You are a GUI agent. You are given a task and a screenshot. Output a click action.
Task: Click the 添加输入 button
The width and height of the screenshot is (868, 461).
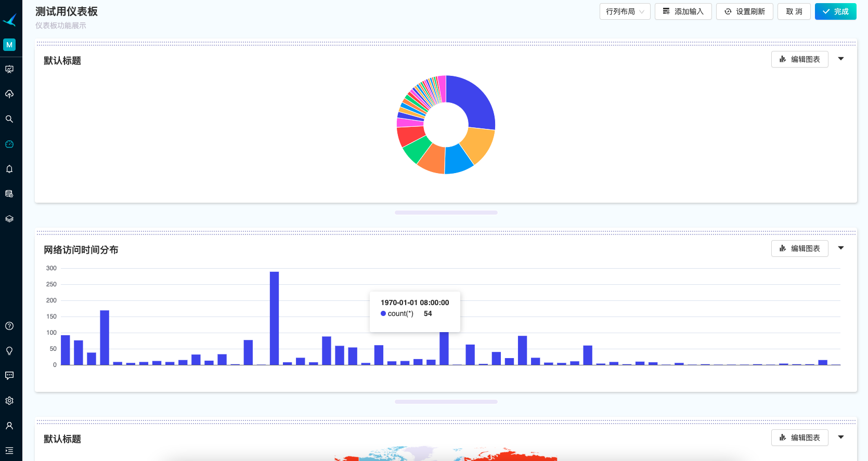(x=683, y=11)
